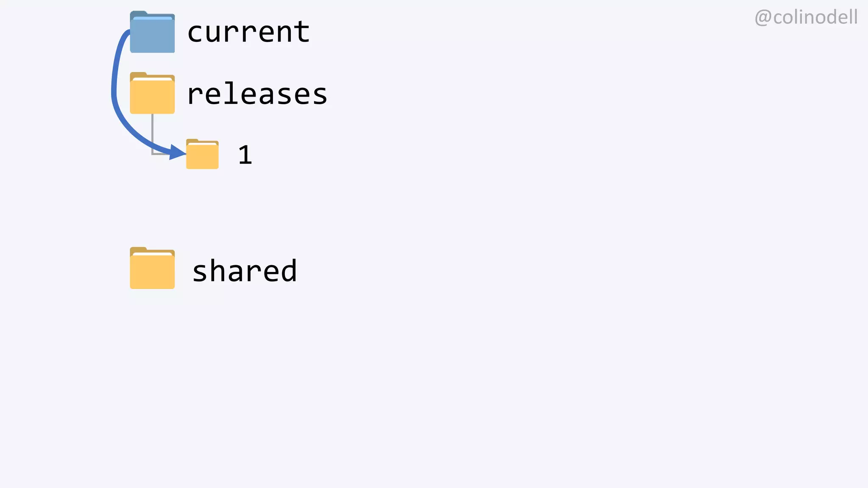Image resolution: width=868 pixels, height=488 pixels.
Task: Click the @colinodell handle text
Action: tap(806, 18)
